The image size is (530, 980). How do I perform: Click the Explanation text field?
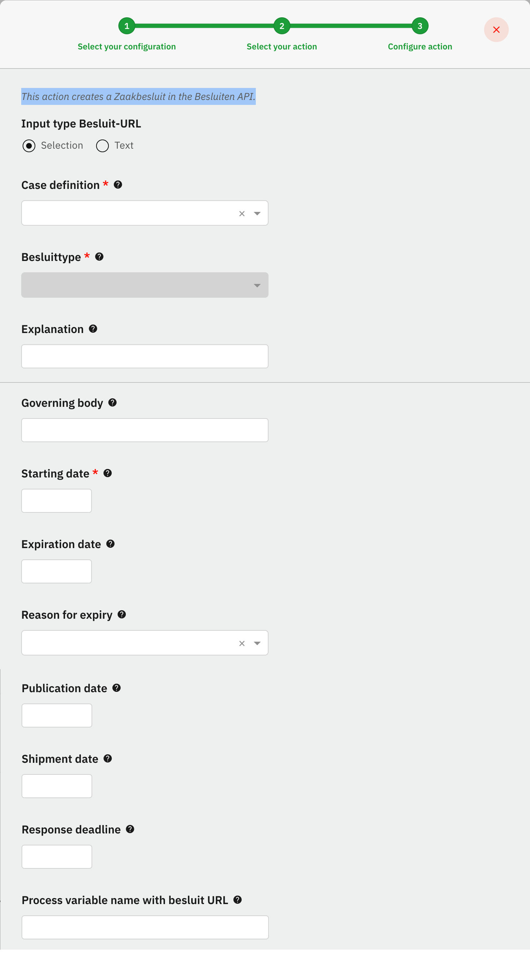(145, 356)
